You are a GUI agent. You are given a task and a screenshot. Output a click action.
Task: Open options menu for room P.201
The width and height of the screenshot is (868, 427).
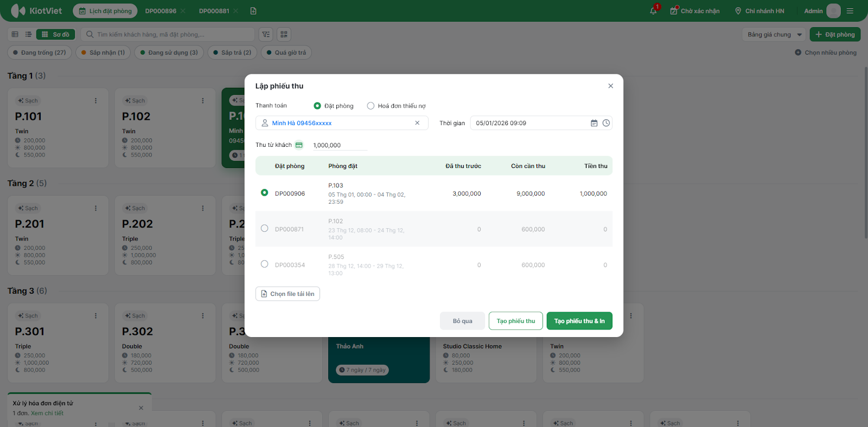tap(95, 208)
